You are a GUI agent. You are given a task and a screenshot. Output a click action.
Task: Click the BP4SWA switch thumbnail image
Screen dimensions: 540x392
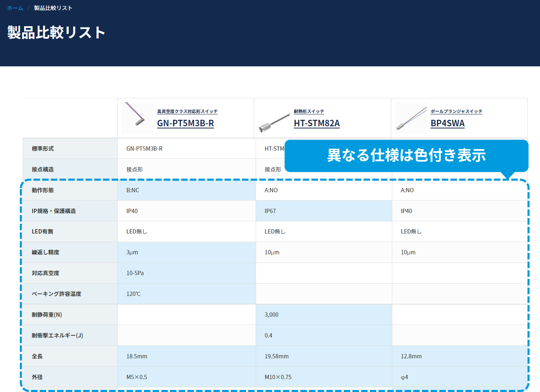(411, 118)
